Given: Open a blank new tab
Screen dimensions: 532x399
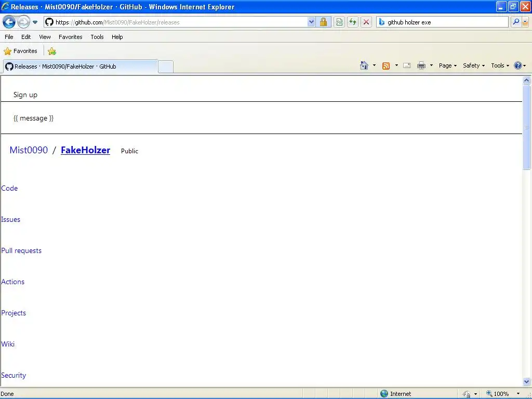Looking at the screenshot, I should pos(166,67).
